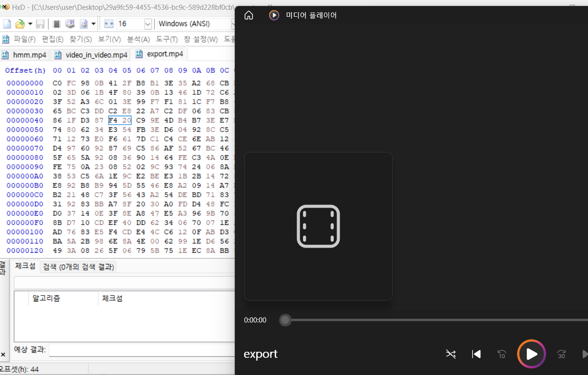
Task: Click the HxD document icon beside 파일(F)
Action: [6, 39]
